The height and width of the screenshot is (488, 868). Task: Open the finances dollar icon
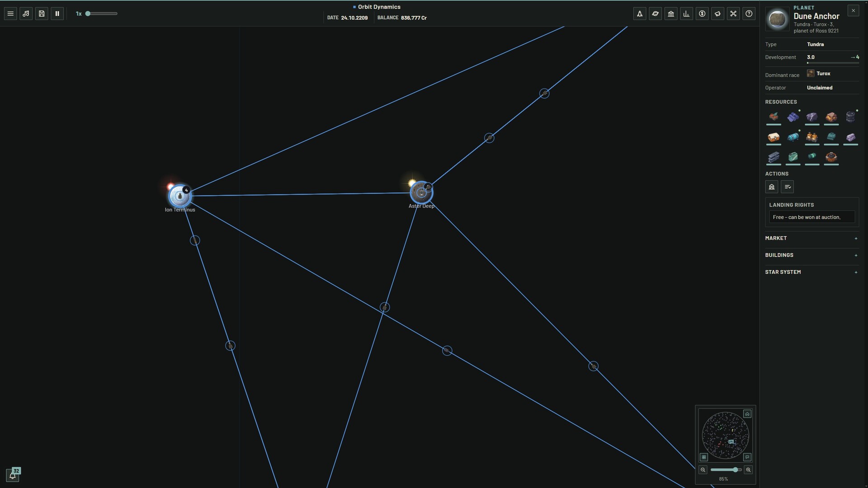click(x=702, y=14)
